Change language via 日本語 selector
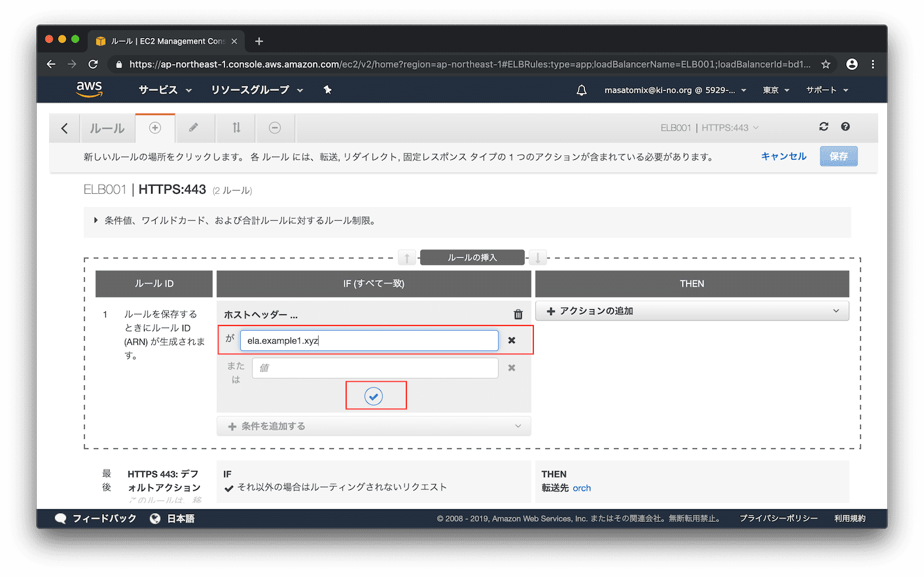The width and height of the screenshot is (924, 577). coord(173,519)
